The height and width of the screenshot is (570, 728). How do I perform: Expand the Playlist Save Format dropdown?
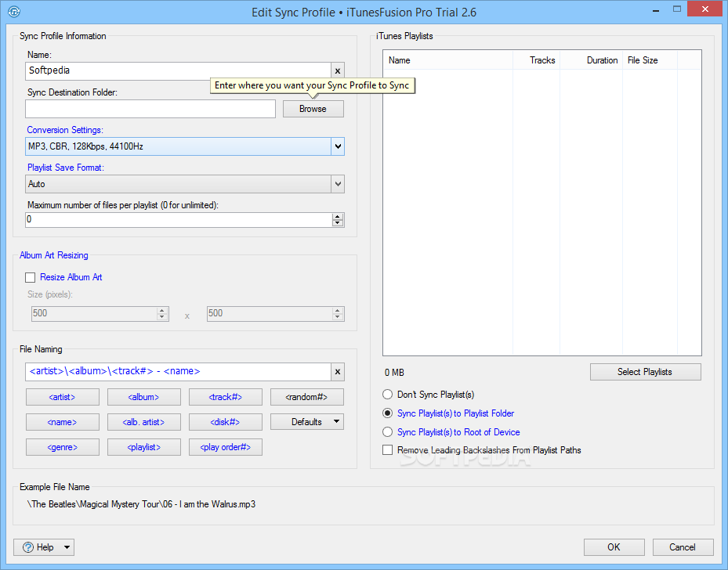[x=338, y=184]
